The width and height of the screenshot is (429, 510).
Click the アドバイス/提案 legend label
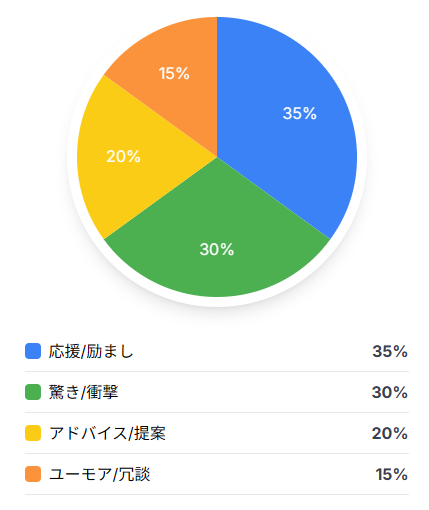(x=107, y=433)
